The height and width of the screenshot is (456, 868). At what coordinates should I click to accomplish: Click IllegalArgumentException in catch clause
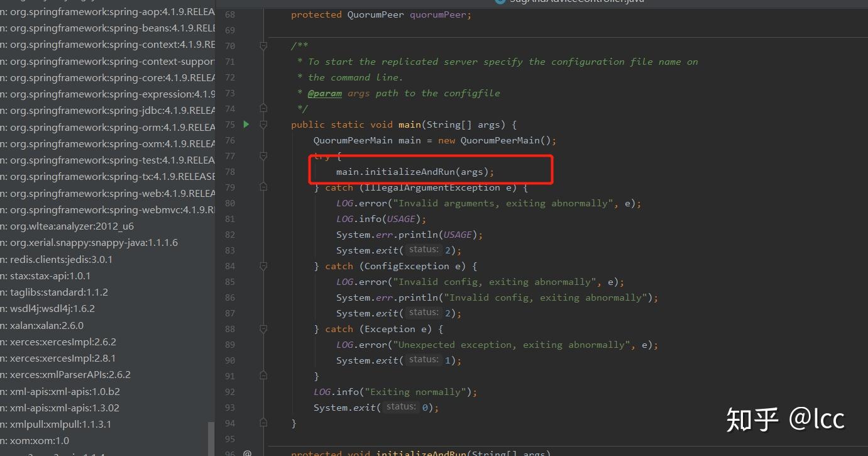432,187
